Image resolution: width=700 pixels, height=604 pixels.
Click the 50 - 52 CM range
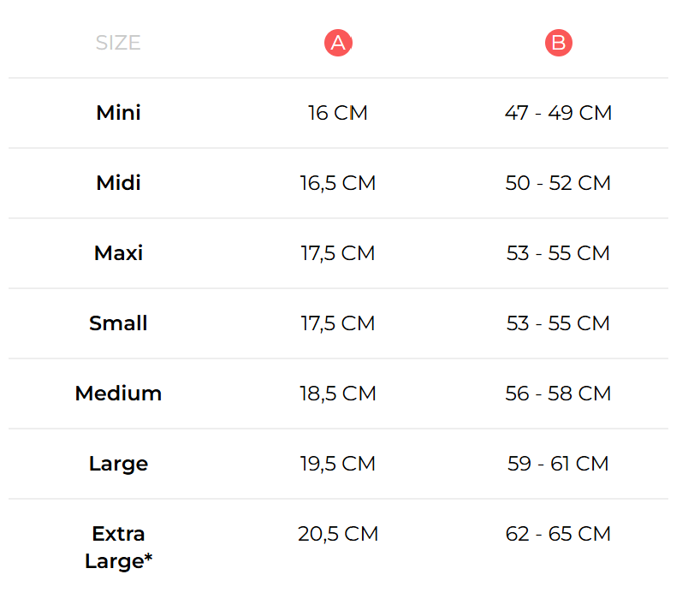point(558,183)
